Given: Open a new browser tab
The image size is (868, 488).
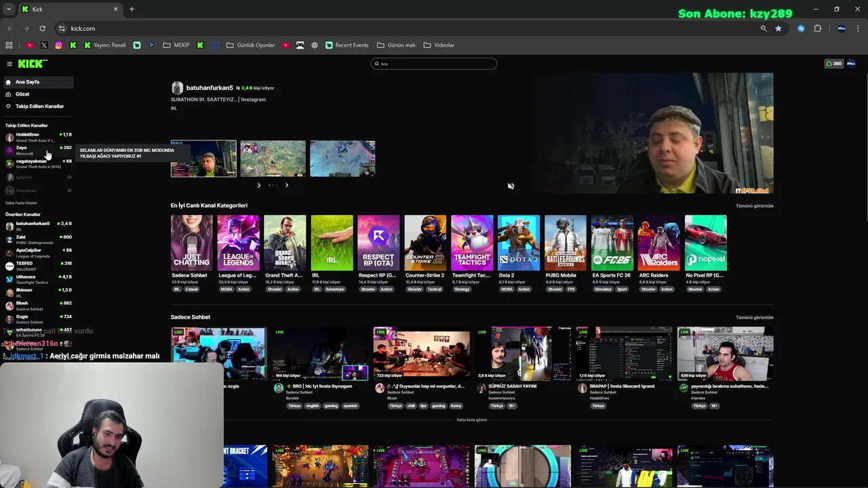Looking at the screenshot, I should 132,9.
